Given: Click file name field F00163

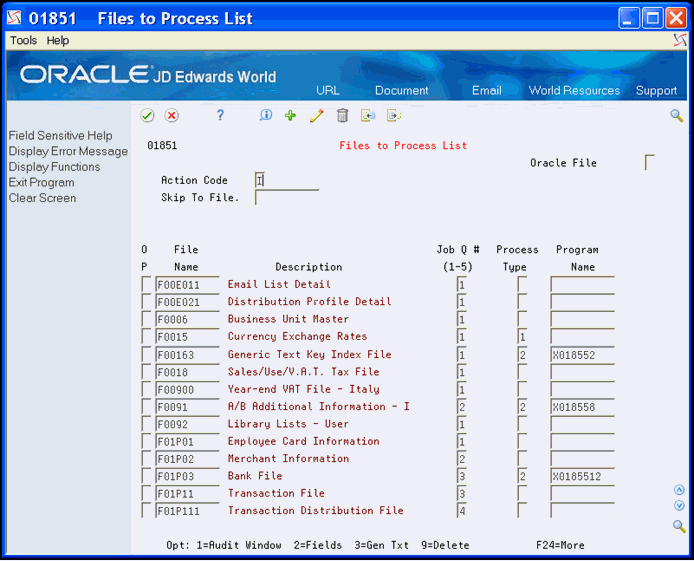Looking at the screenshot, I should pyautogui.click(x=187, y=354).
